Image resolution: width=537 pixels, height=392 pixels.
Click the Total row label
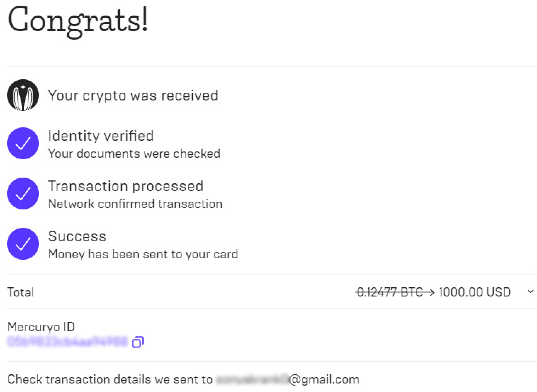(21, 292)
